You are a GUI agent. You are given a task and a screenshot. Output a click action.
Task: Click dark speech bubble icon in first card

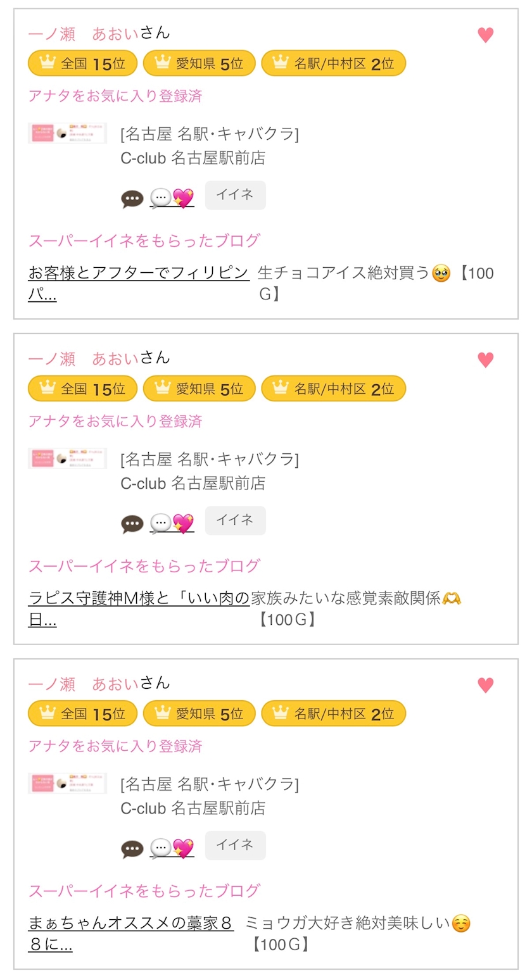click(x=132, y=199)
